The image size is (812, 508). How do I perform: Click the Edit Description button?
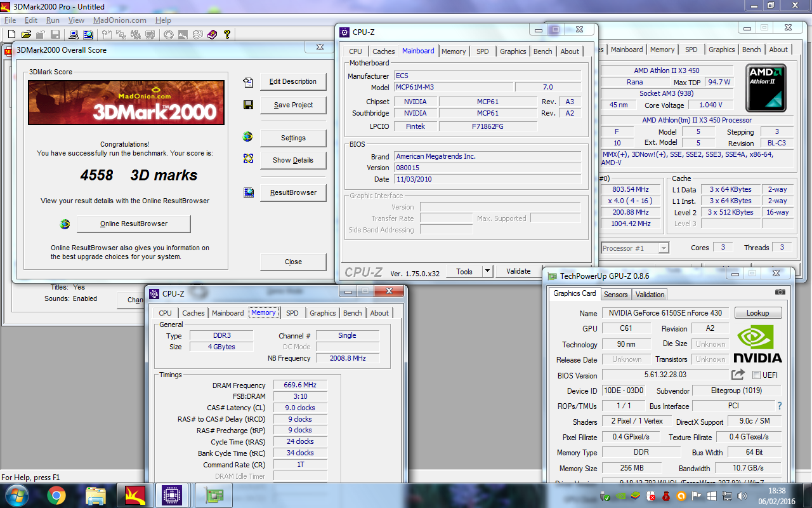coord(293,82)
